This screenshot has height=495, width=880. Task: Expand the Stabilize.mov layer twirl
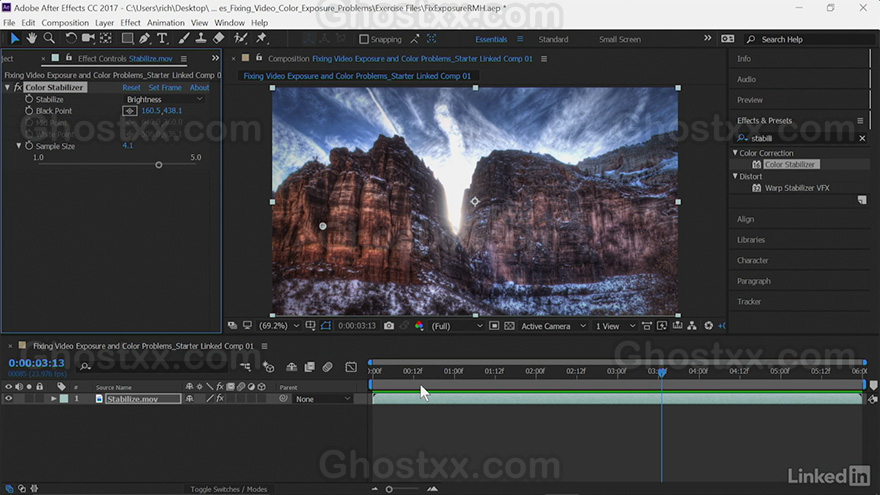[54, 398]
